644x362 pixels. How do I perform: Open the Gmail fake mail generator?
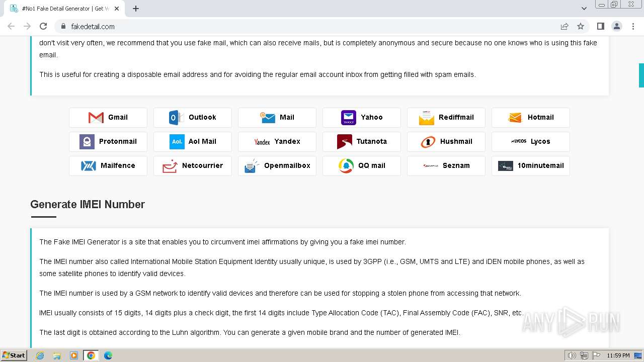(x=108, y=117)
